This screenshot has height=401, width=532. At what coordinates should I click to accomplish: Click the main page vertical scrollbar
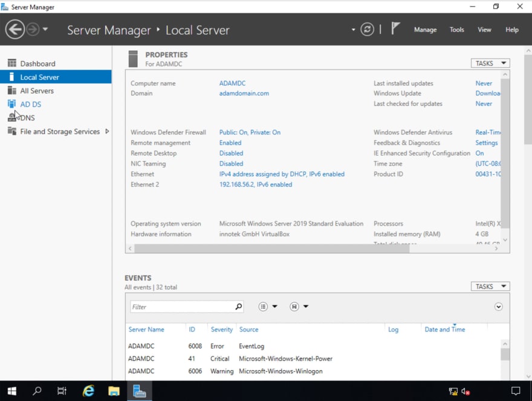tap(528, 99)
